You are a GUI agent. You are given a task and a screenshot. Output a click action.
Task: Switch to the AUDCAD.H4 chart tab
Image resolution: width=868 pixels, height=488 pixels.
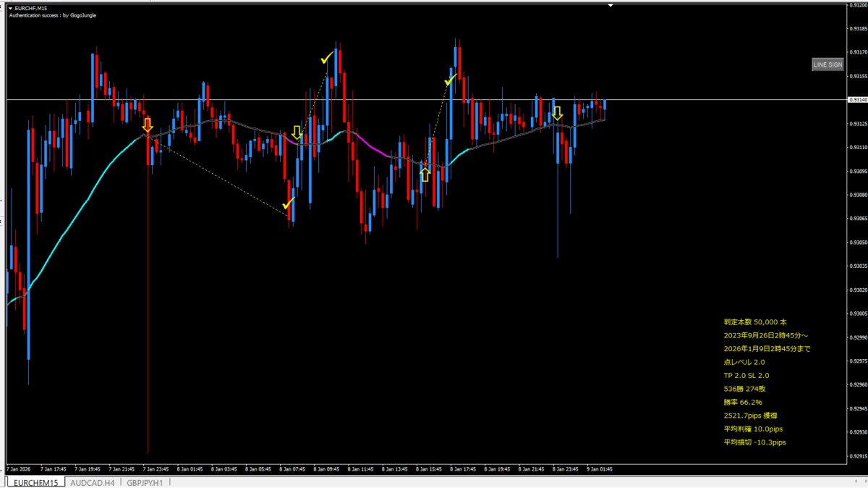(92, 482)
